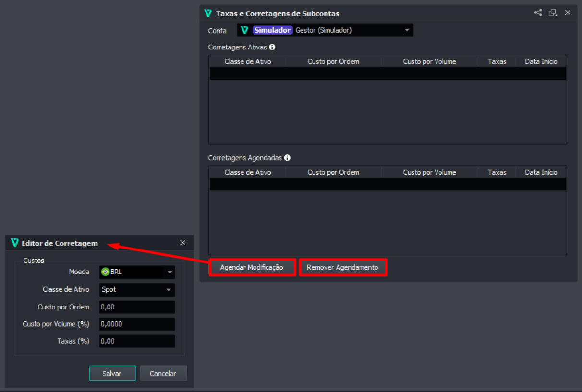Open the Classe de Ativo Spot dropdown
This screenshot has width=582, height=392.
(137, 290)
